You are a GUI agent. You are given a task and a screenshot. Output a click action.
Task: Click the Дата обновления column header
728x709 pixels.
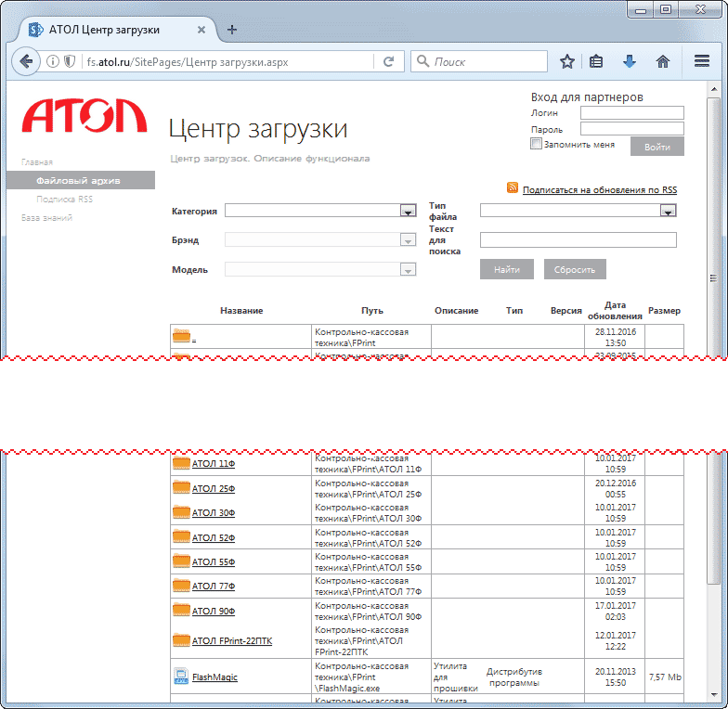coord(615,310)
